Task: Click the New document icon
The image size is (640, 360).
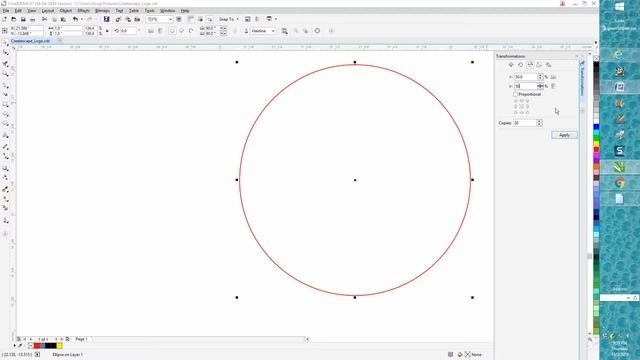Action: [4, 19]
